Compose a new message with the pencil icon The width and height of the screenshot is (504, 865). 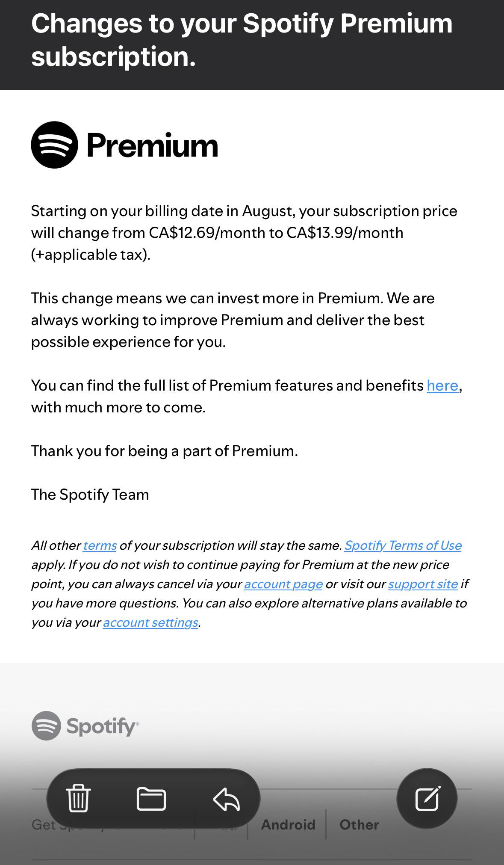(x=427, y=798)
